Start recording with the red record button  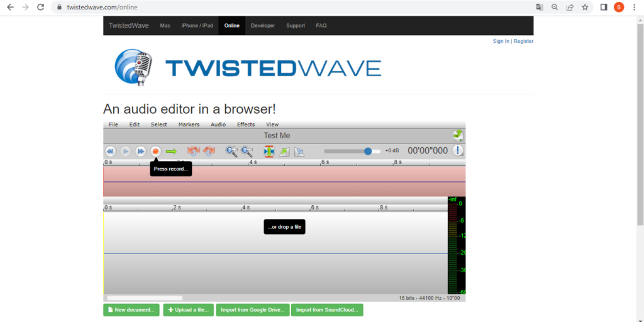(x=155, y=151)
